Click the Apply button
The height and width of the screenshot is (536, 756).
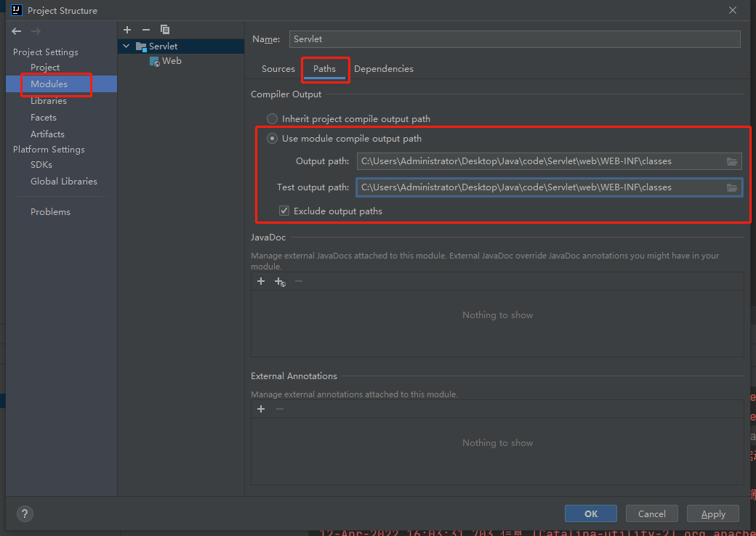pos(713,513)
